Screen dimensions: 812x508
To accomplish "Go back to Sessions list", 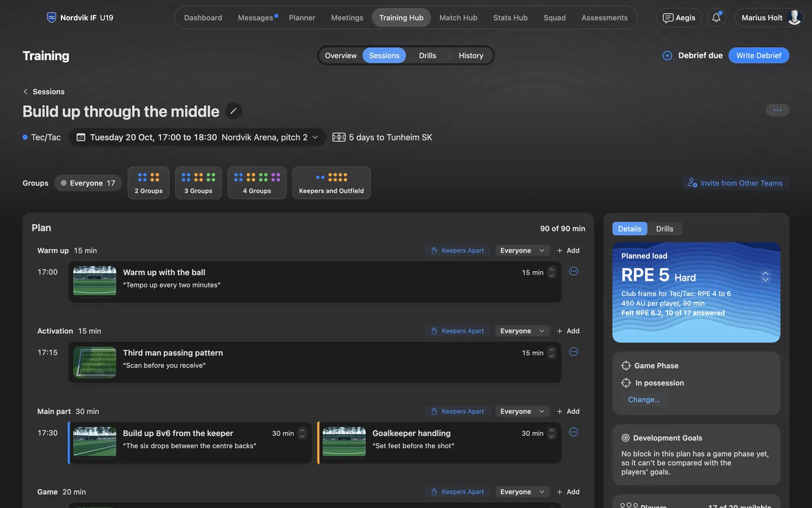I will pyautogui.click(x=43, y=92).
